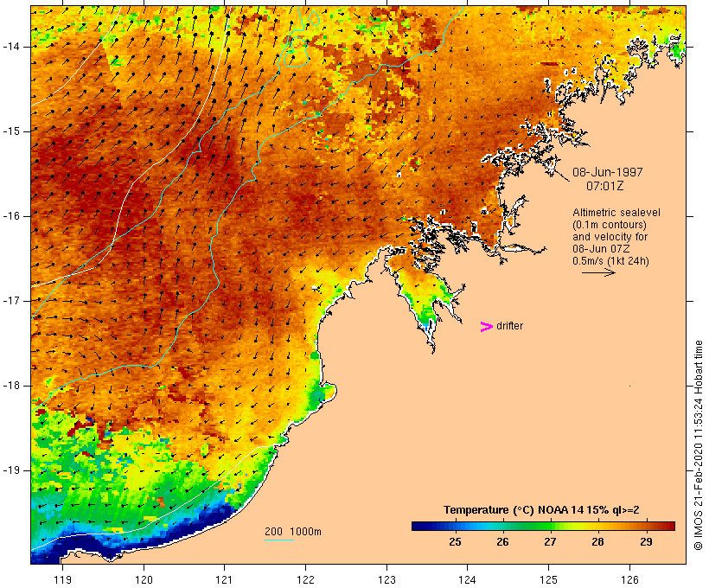Click longitude axis label '125'

click(548, 579)
